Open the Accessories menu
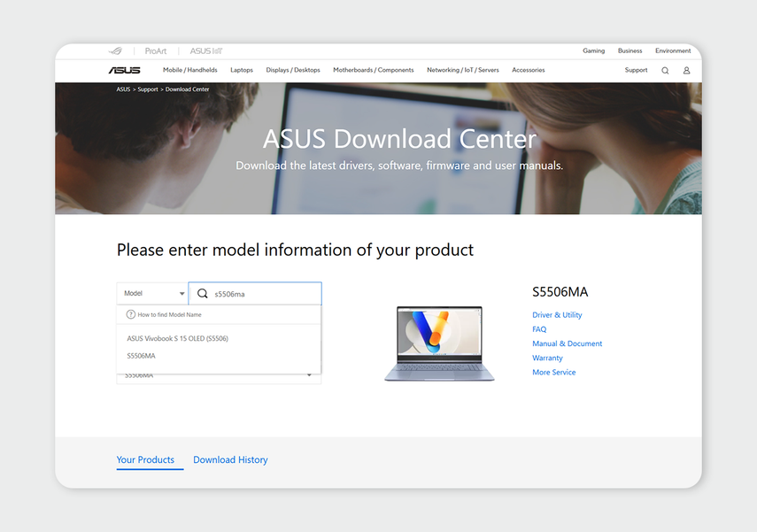This screenshot has width=757, height=532. pyautogui.click(x=529, y=70)
